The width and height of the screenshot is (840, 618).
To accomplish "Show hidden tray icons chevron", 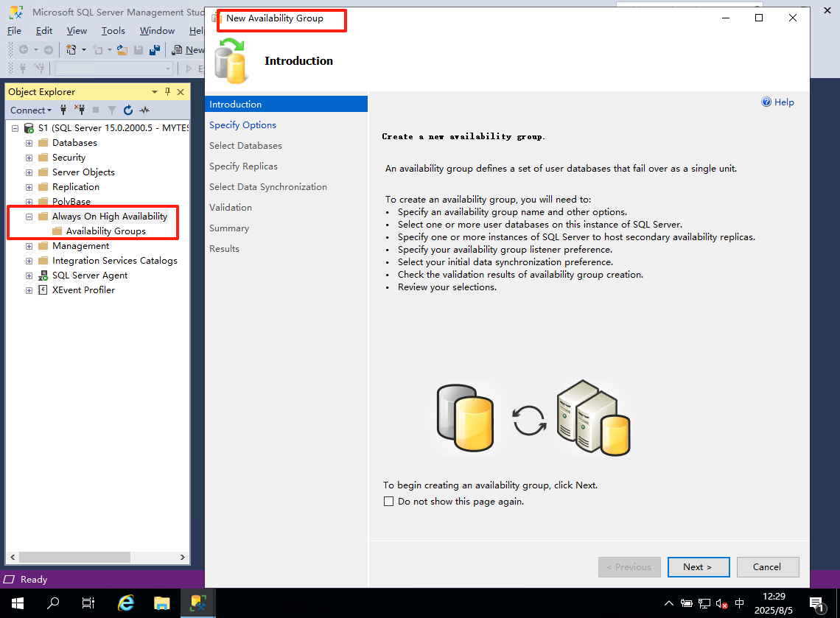I will pos(668,603).
